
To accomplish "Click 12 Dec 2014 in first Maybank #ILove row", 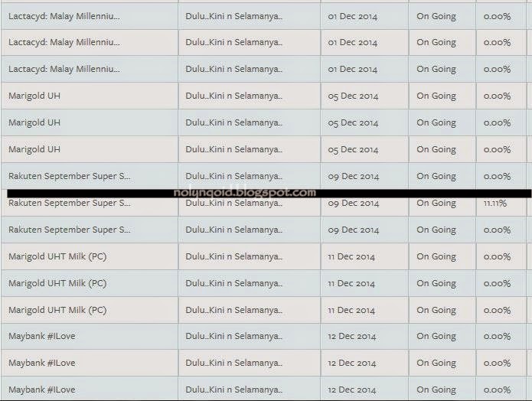I will pos(352,337).
